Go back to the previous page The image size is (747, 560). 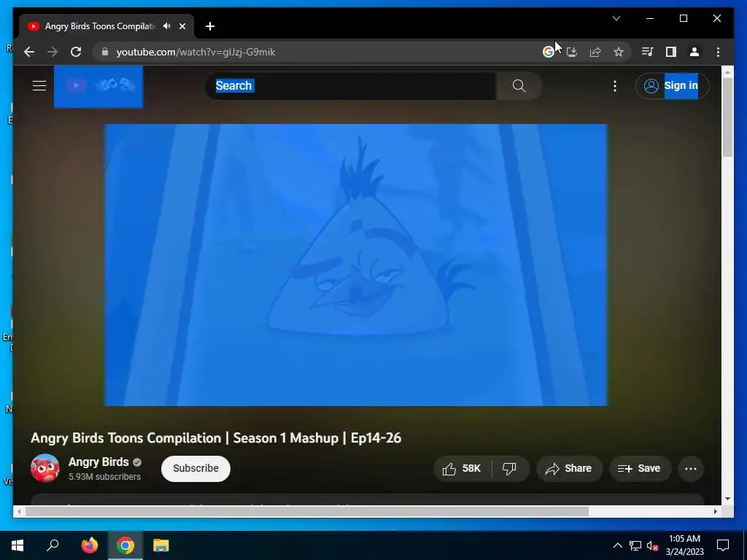(x=29, y=52)
